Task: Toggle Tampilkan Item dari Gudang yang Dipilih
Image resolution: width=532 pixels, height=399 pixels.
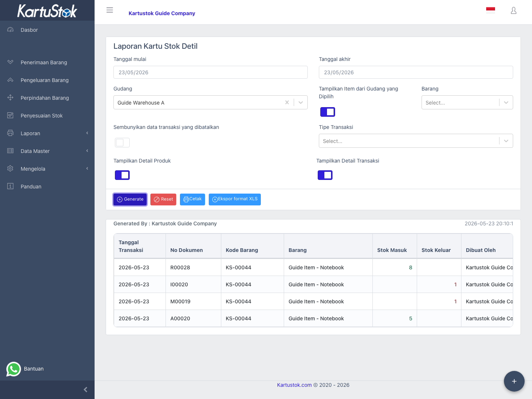Action: (328, 112)
